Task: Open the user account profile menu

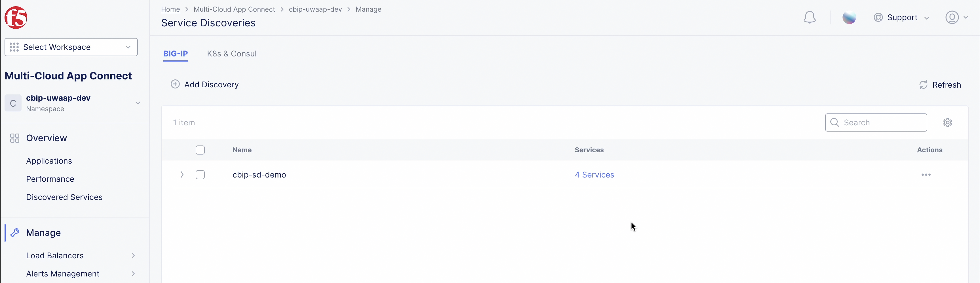Action: coord(956,18)
